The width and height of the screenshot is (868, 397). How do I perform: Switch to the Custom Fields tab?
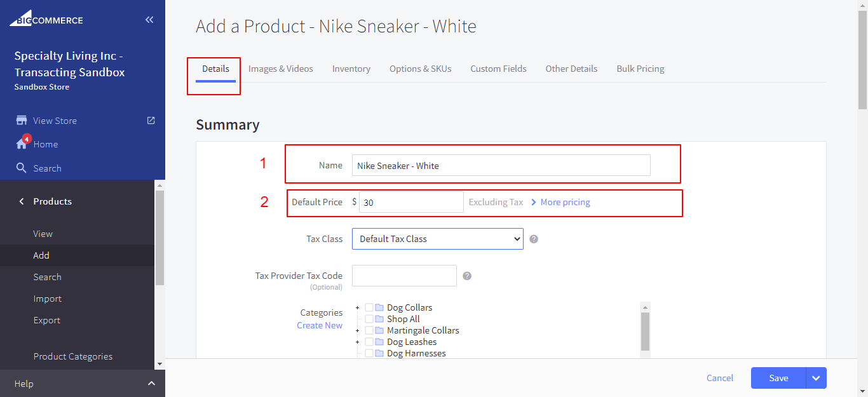[x=499, y=69]
